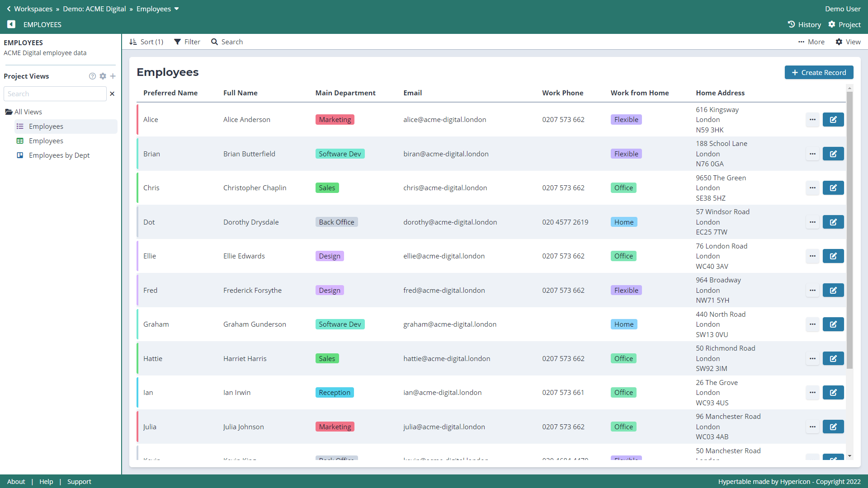This screenshot has height=488, width=868.
Task: Edit Dot's record
Action: [833, 222]
